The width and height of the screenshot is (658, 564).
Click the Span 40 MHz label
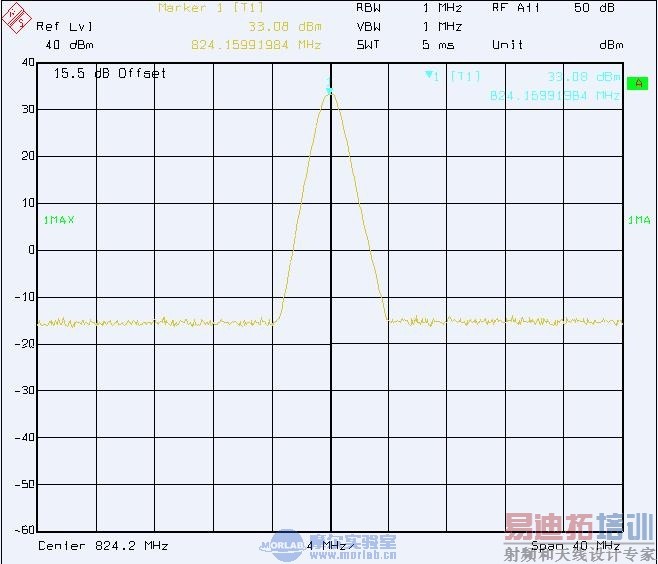tap(575, 546)
